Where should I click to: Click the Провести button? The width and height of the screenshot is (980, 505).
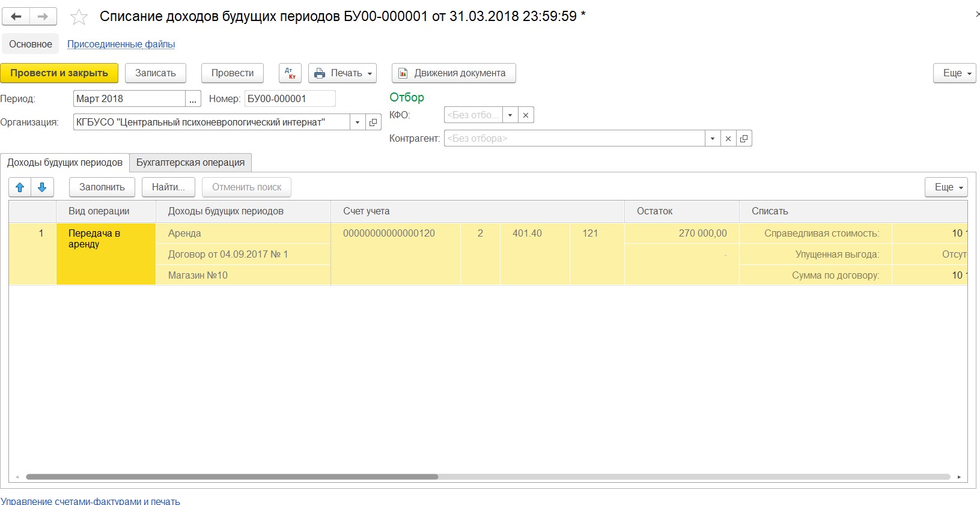(x=233, y=73)
